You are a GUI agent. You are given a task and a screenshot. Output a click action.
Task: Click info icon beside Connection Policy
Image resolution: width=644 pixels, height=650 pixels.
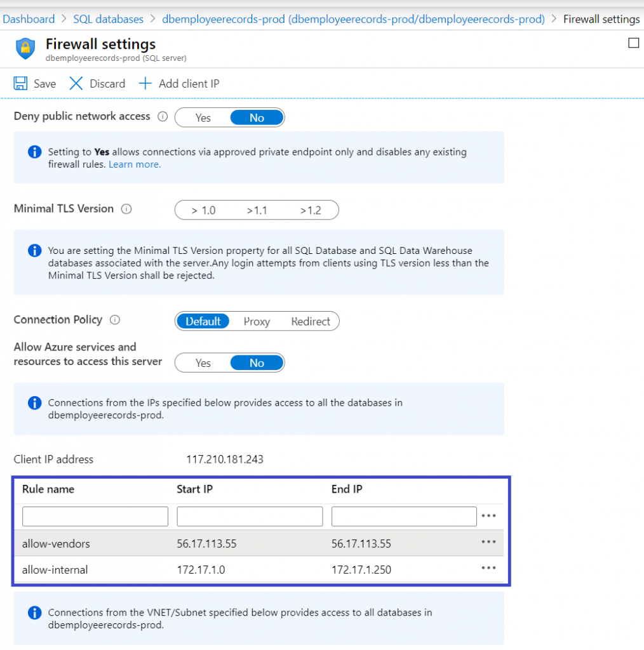point(115,320)
